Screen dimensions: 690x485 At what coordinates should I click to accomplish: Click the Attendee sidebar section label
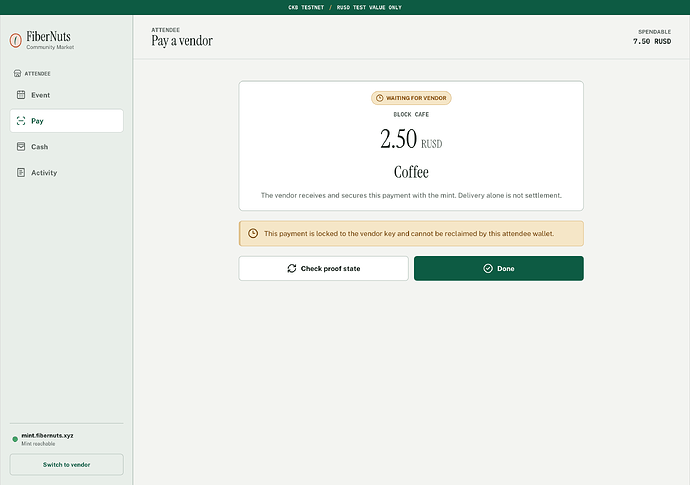pyautogui.click(x=37, y=73)
